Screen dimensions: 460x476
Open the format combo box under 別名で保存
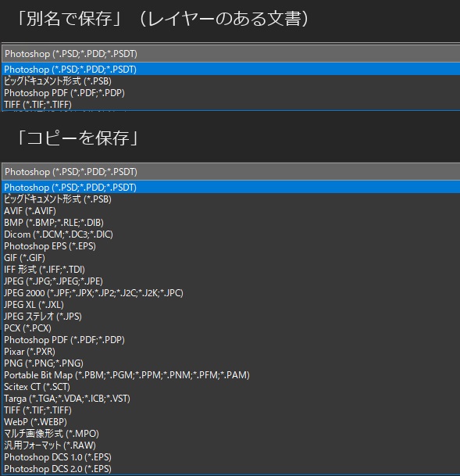click(231, 54)
